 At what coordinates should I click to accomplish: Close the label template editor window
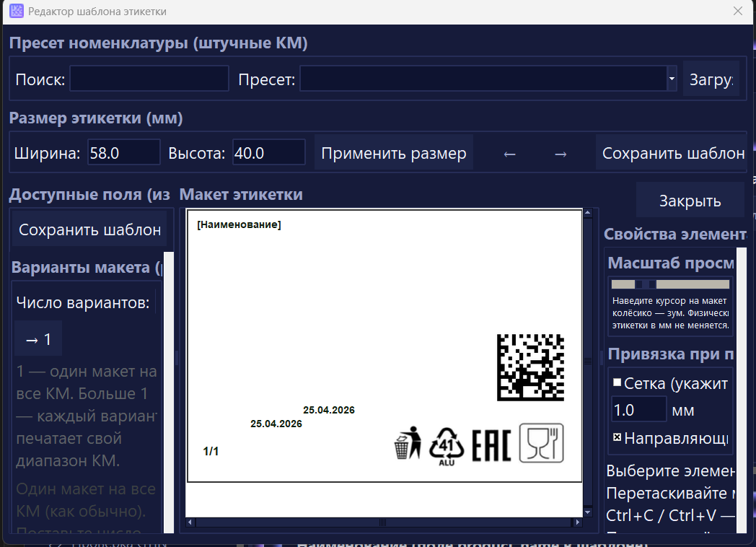tap(738, 11)
